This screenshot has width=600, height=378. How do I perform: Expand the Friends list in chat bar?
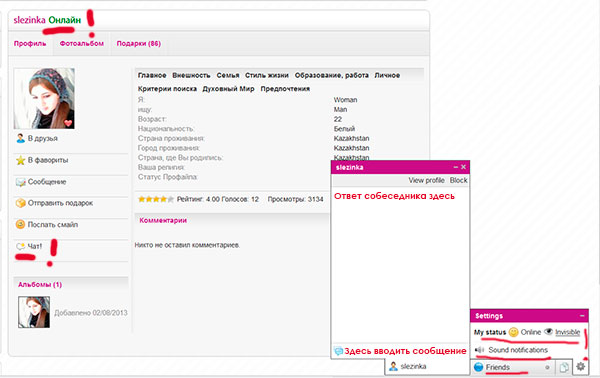tap(513, 367)
